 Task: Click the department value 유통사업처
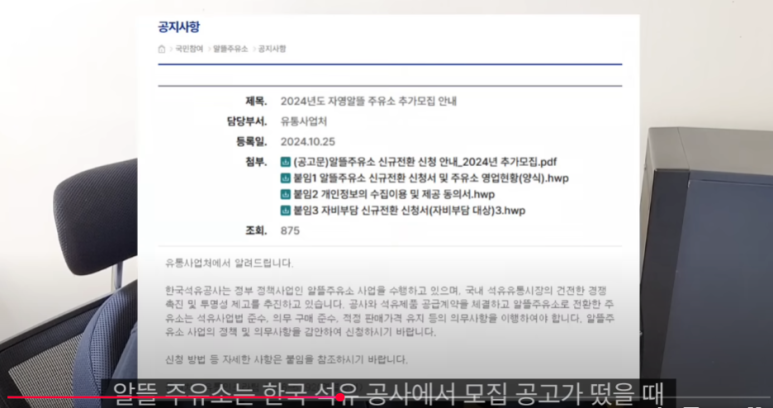304,121
